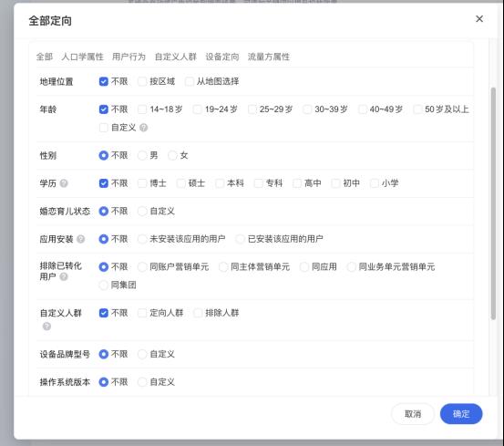The height and width of the screenshot is (446, 504).
Task: Click the dialog's vertical scrollbar thumb
Action: (x=493, y=203)
